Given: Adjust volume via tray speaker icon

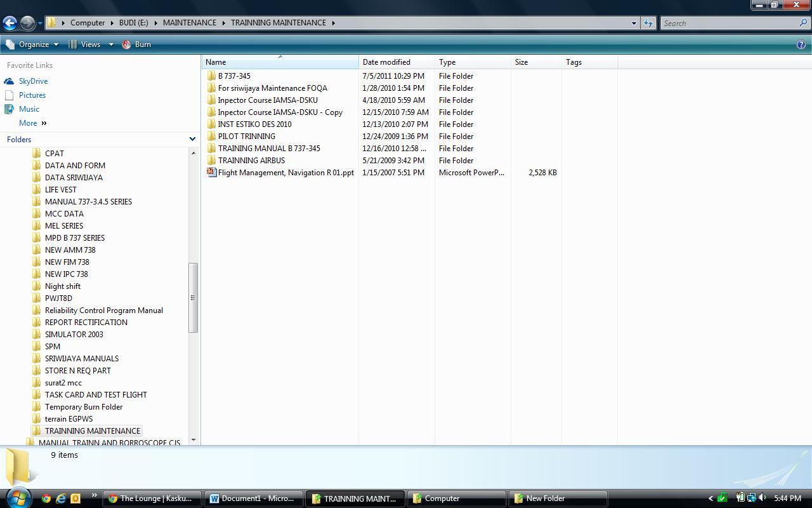Looking at the screenshot, I should coord(763,498).
